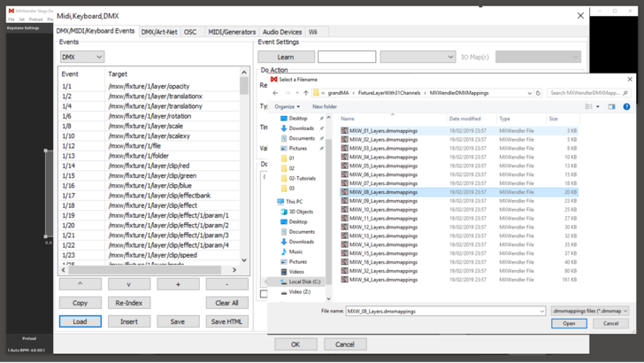Select This PC in navigation pane
The image size is (644, 363).
[294, 202]
